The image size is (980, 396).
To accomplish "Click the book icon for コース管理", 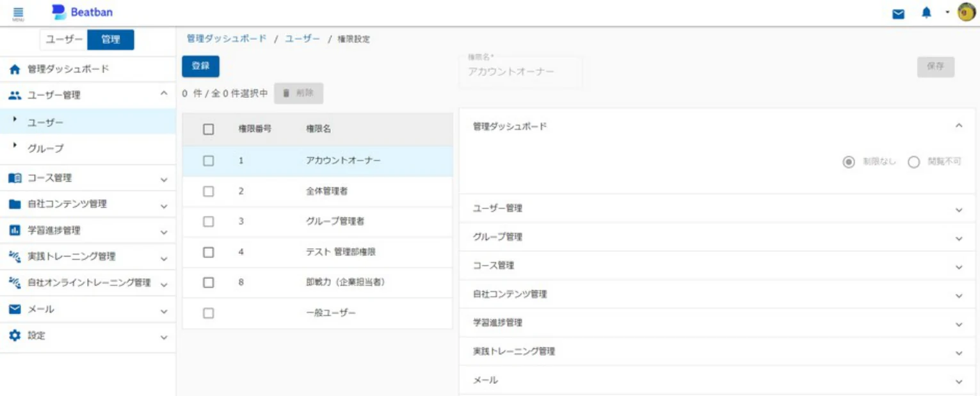I will point(15,178).
